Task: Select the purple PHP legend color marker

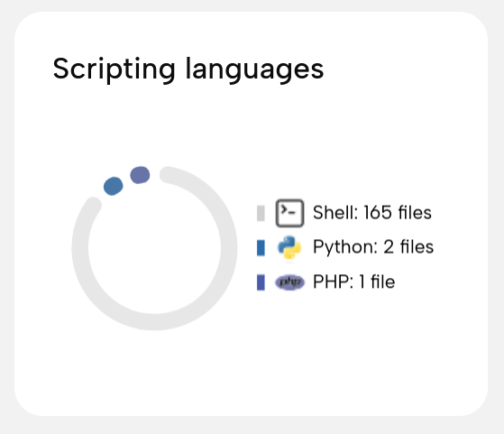Action: click(x=261, y=282)
